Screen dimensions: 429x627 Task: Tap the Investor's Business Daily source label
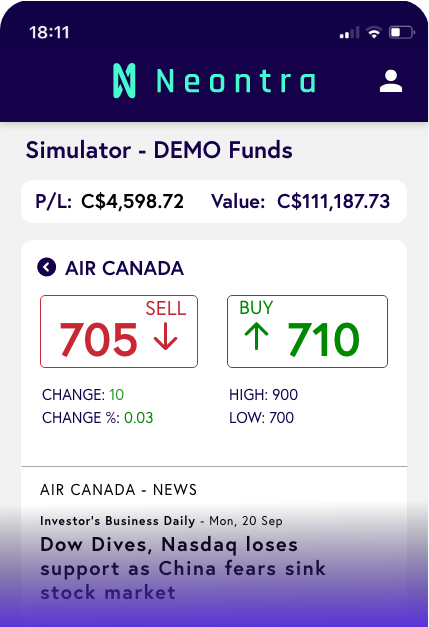[118, 521]
